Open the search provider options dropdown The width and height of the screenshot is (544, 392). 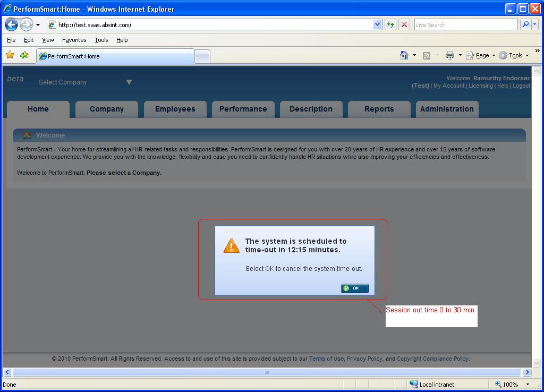(535, 24)
